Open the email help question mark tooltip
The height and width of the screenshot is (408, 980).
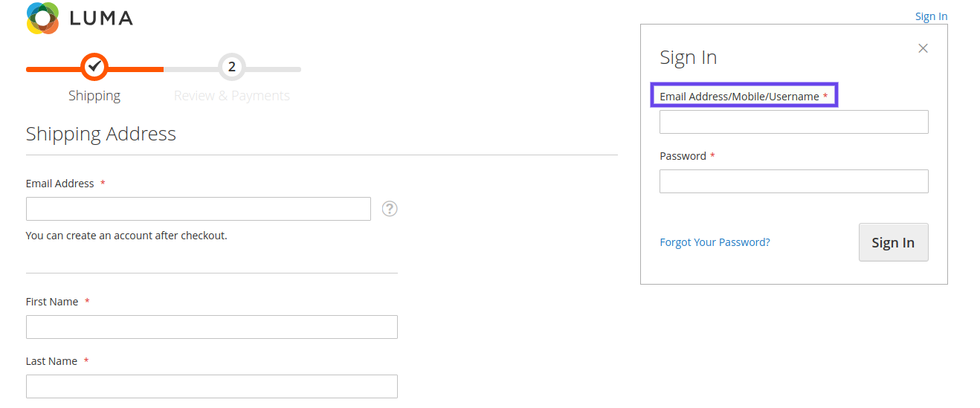(390, 209)
